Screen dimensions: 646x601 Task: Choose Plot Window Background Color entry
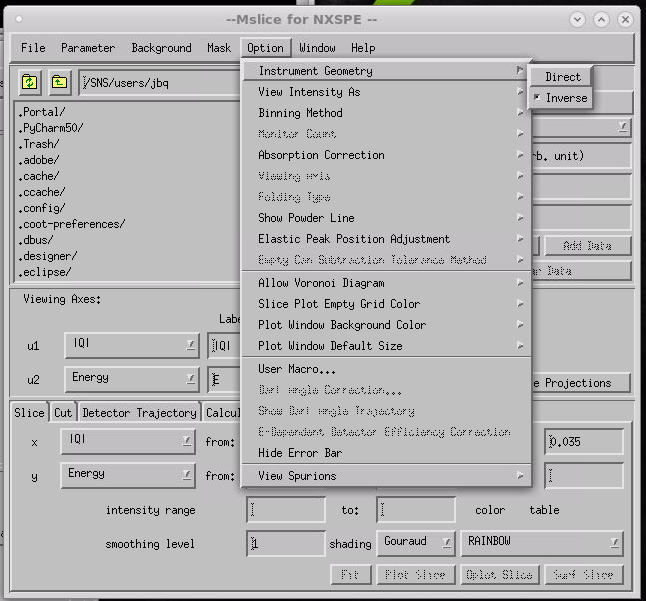[341, 325]
